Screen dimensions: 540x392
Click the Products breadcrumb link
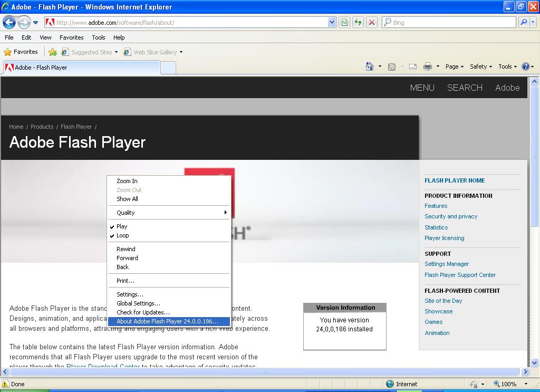pyautogui.click(x=42, y=127)
